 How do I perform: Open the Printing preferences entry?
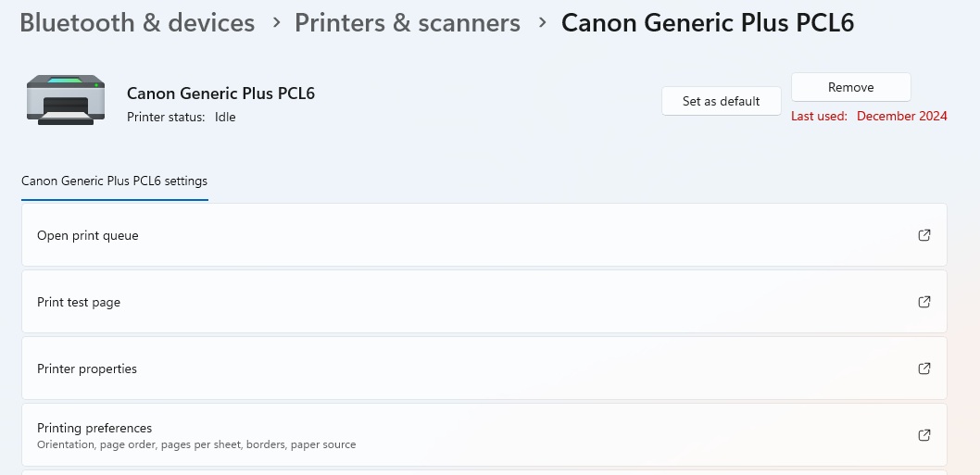pos(94,428)
